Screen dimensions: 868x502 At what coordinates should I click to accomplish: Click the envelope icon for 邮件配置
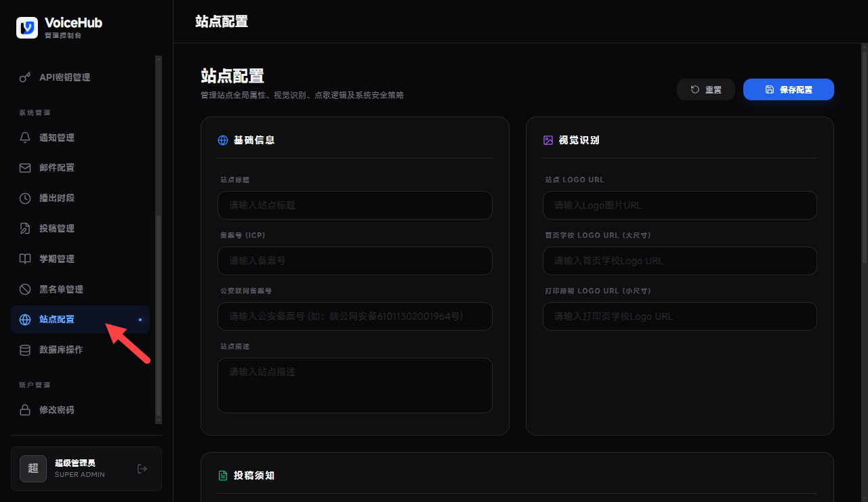[x=25, y=168]
